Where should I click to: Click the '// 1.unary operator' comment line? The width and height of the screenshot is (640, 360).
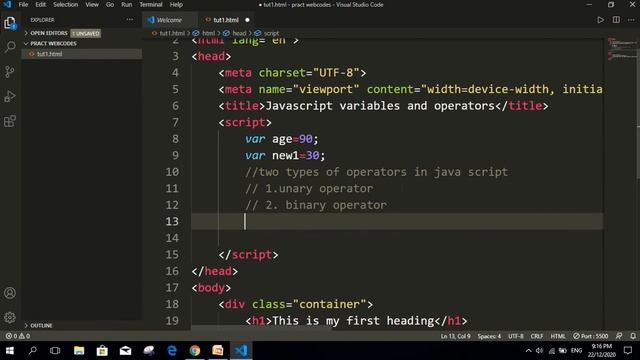[309, 189]
